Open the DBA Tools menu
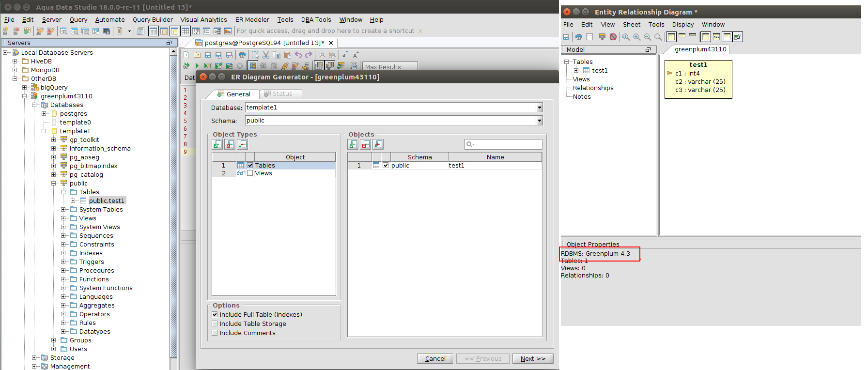The height and width of the screenshot is (370, 868). click(x=316, y=20)
